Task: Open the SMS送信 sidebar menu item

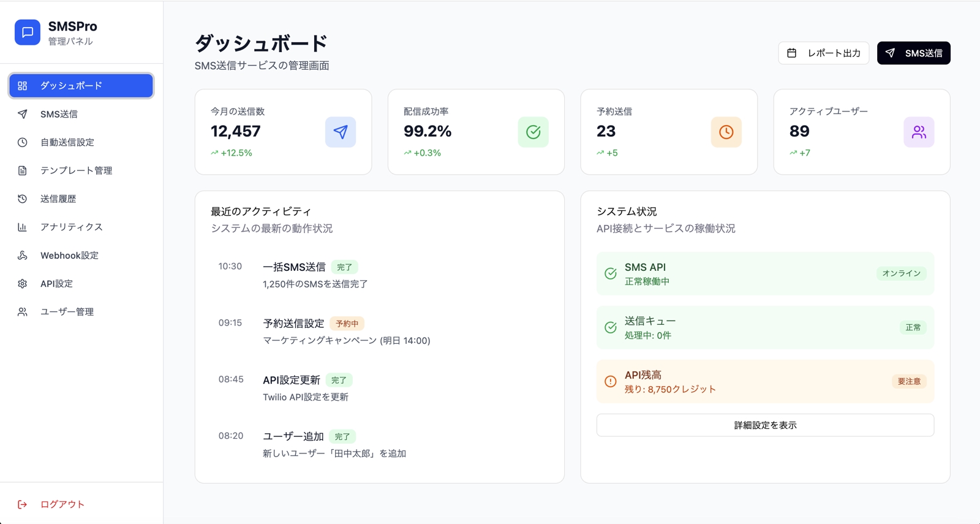Action: point(59,114)
